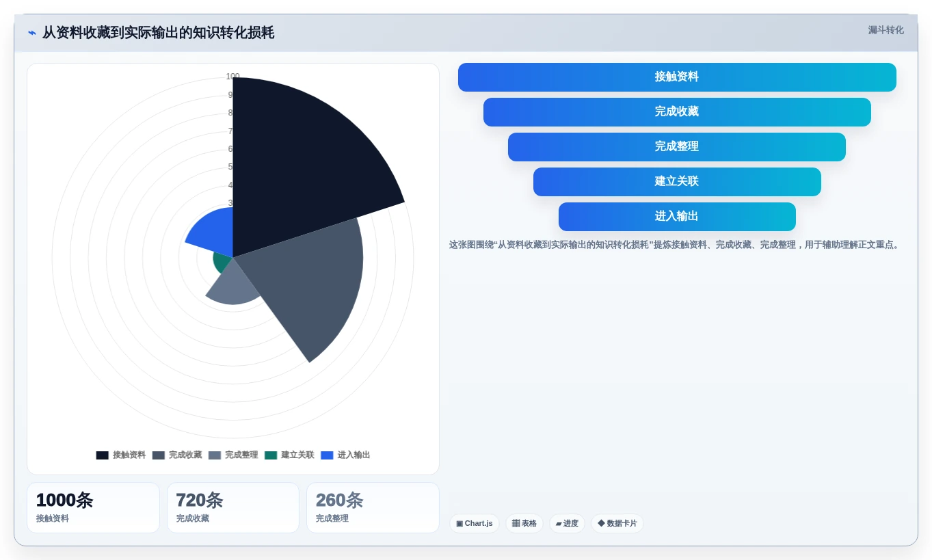
Task: Toggle 完成收藏 legend color swatch
Action: coord(159,455)
